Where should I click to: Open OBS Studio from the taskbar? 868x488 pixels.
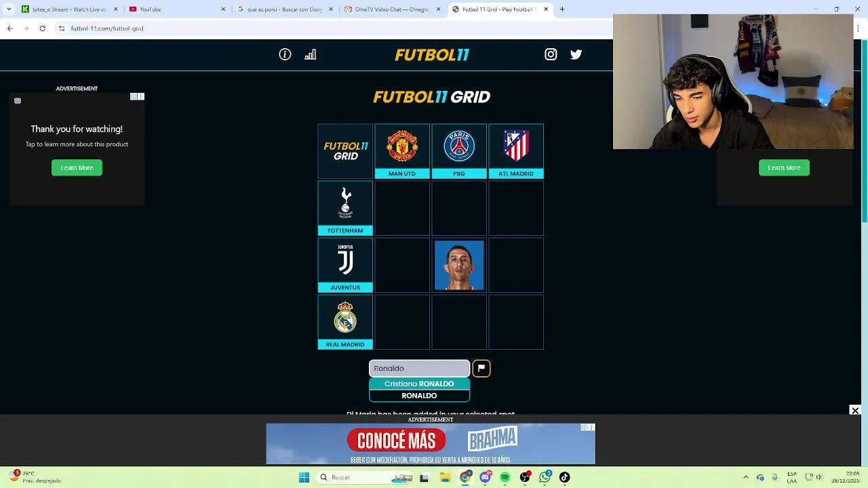(x=525, y=477)
